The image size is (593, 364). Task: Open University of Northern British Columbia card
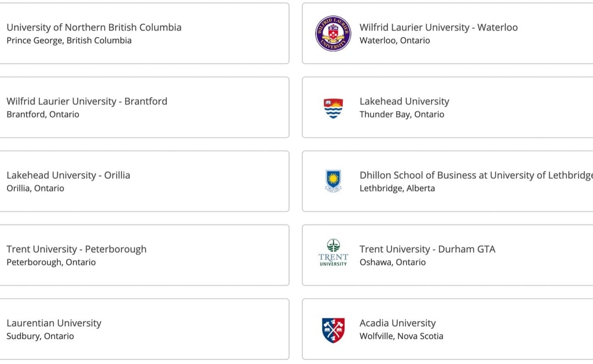pos(144,33)
